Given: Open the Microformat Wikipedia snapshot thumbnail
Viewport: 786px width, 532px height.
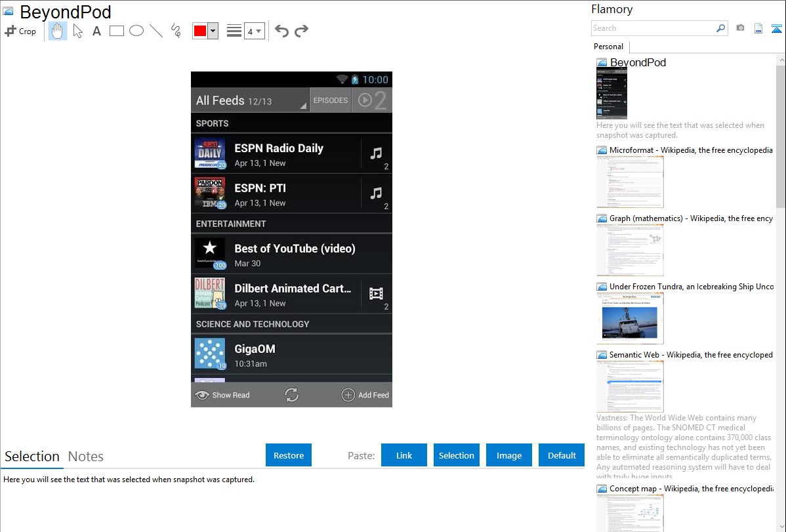Looking at the screenshot, I should pos(630,182).
